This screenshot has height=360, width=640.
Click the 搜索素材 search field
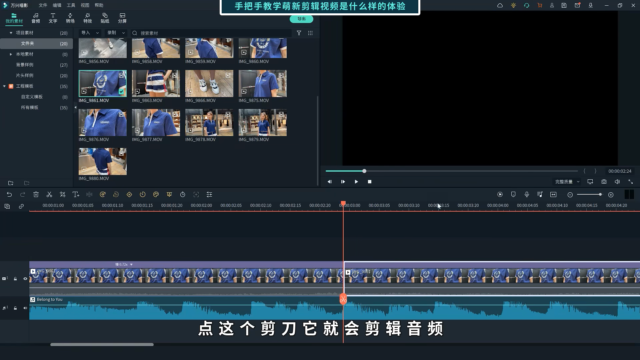(212, 33)
